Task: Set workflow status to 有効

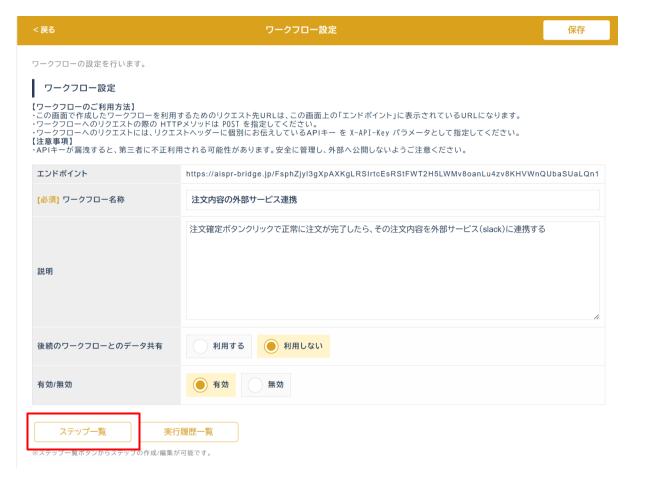Action: point(211,385)
